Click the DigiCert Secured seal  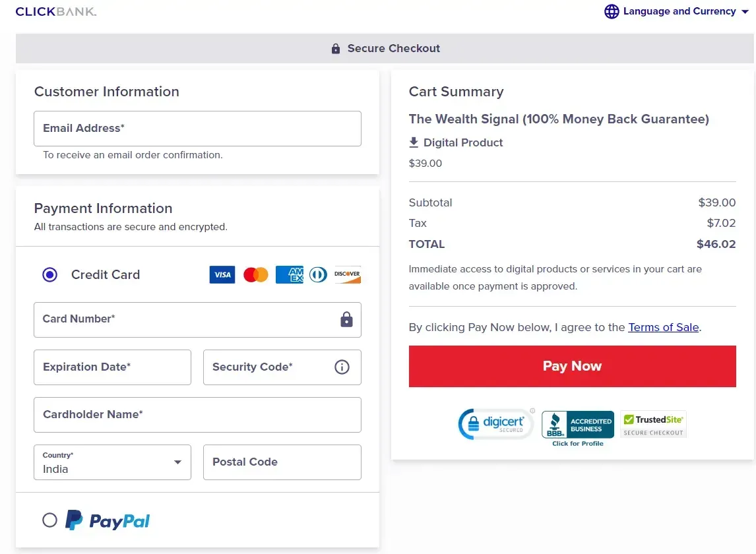[x=496, y=423]
